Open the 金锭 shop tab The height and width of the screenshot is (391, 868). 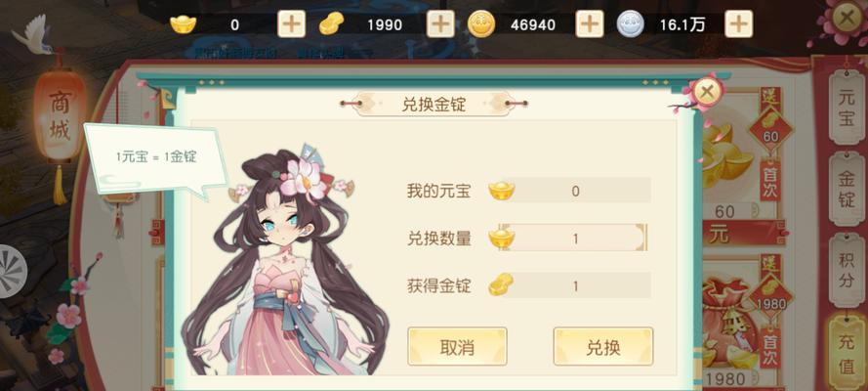point(847,189)
